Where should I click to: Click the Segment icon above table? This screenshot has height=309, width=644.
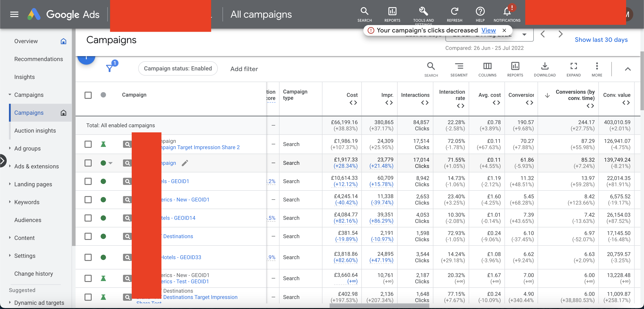tap(459, 66)
